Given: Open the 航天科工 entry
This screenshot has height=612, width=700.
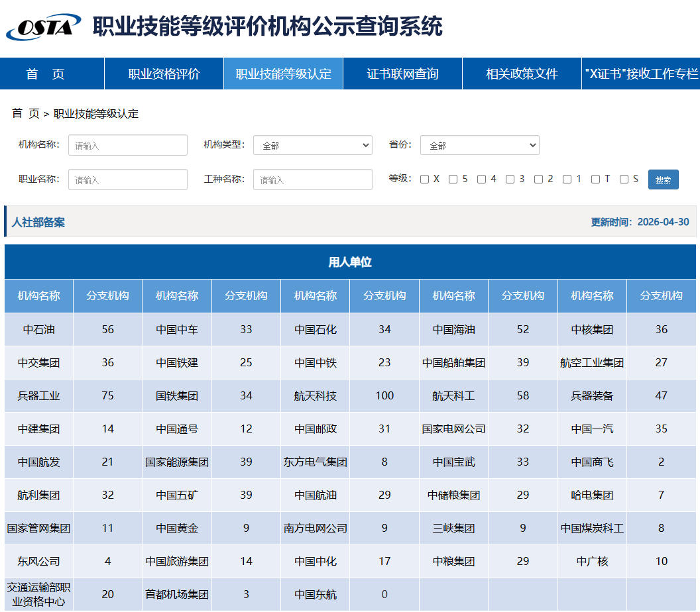Looking at the screenshot, I should pyautogui.click(x=453, y=395).
